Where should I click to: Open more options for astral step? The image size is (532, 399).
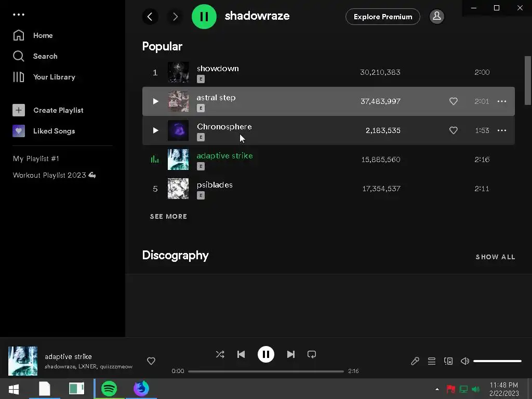click(x=502, y=101)
